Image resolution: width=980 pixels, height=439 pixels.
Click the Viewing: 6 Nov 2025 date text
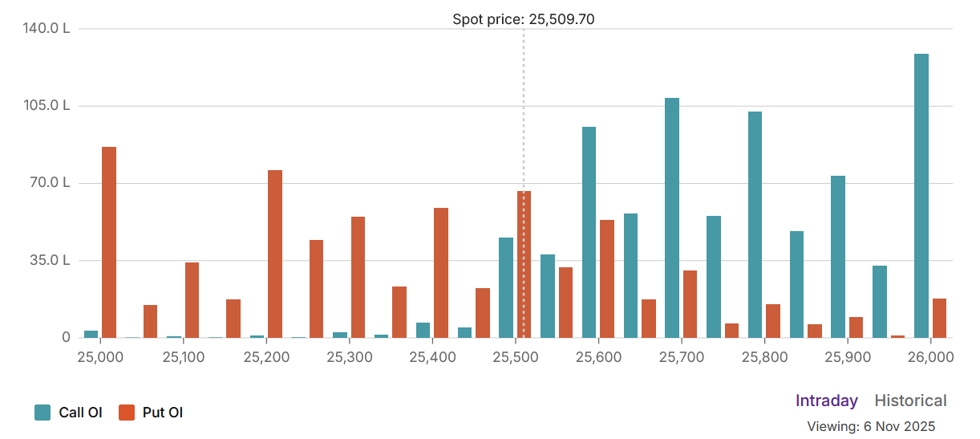point(871,426)
